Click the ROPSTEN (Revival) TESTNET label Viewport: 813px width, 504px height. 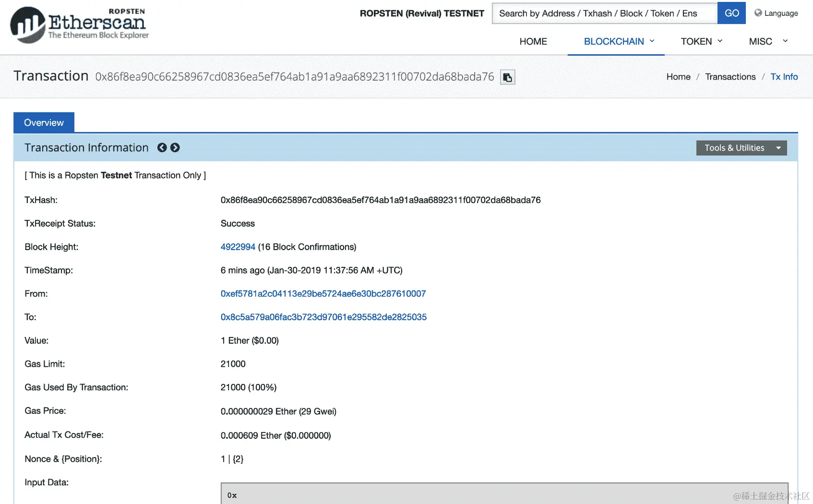(422, 13)
